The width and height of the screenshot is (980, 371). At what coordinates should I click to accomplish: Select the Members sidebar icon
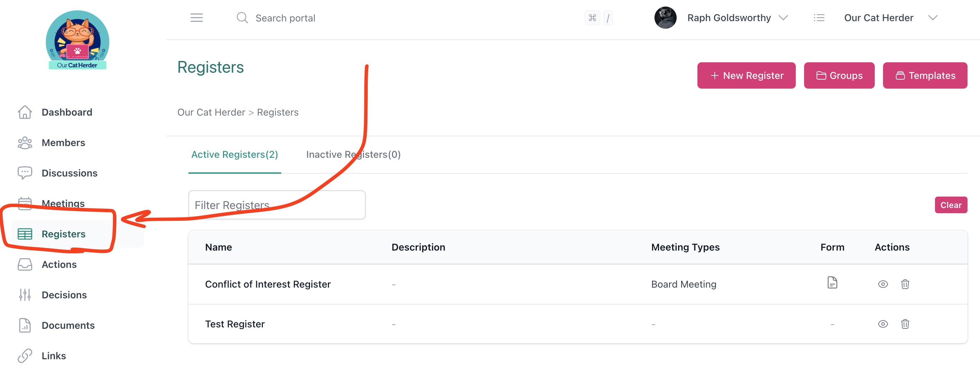pos(25,143)
